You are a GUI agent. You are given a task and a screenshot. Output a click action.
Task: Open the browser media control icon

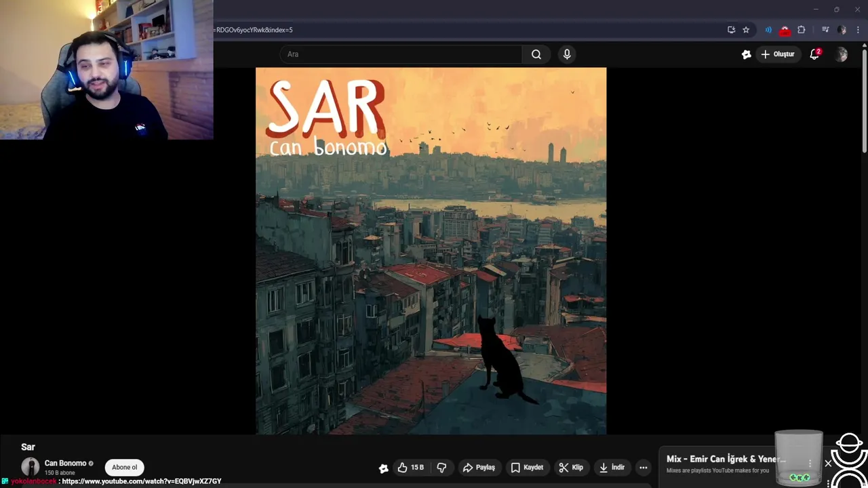825,30
